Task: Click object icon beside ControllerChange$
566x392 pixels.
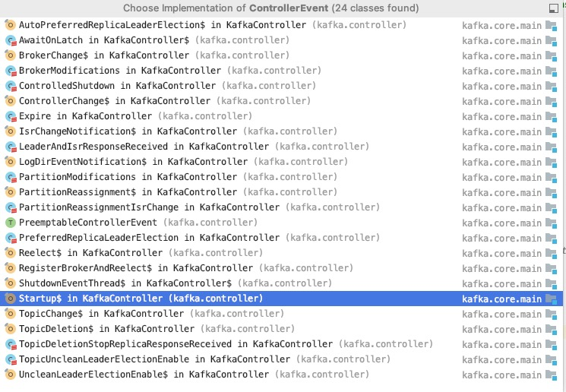Action: tap(10, 101)
